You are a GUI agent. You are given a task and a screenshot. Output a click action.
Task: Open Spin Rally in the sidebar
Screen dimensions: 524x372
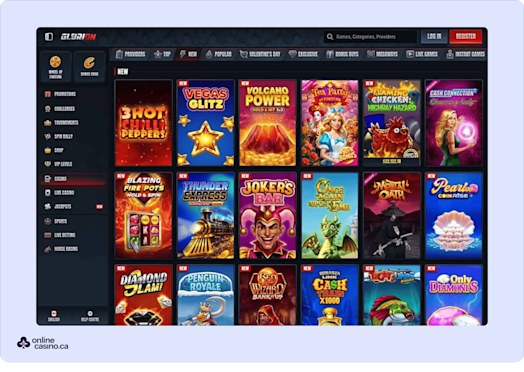tap(74, 136)
